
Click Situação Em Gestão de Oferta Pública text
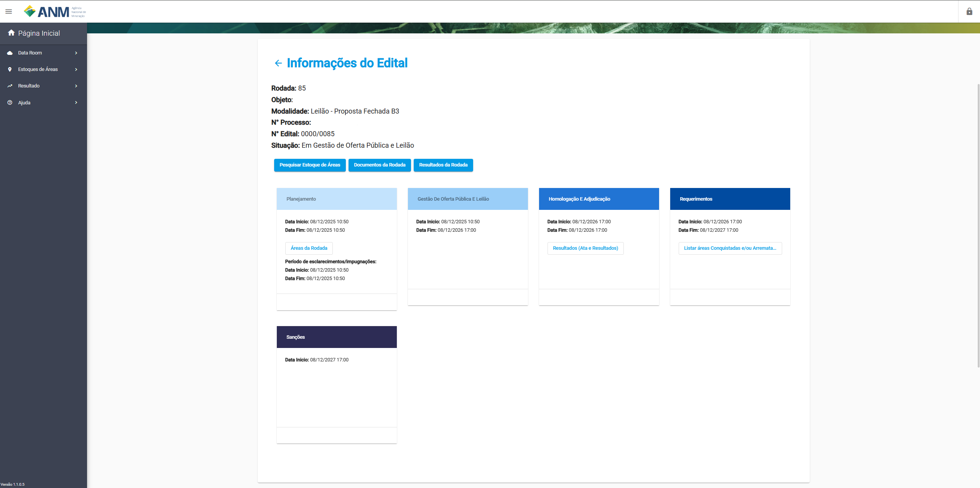[x=342, y=145]
